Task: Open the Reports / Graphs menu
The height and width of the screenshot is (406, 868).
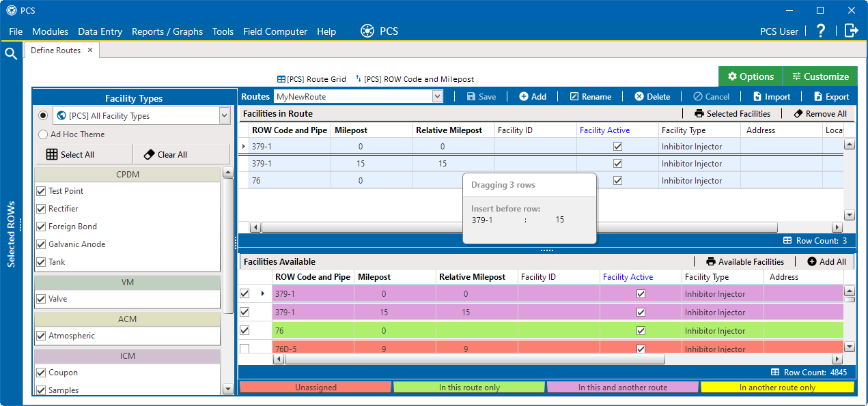Action: pyautogui.click(x=167, y=31)
